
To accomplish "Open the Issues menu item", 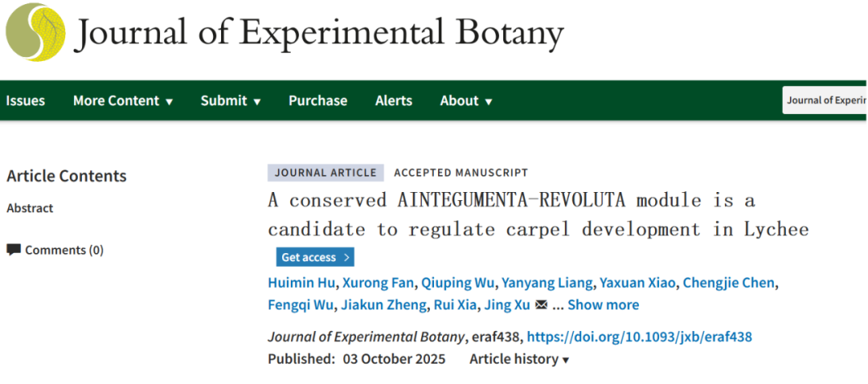I will [26, 101].
